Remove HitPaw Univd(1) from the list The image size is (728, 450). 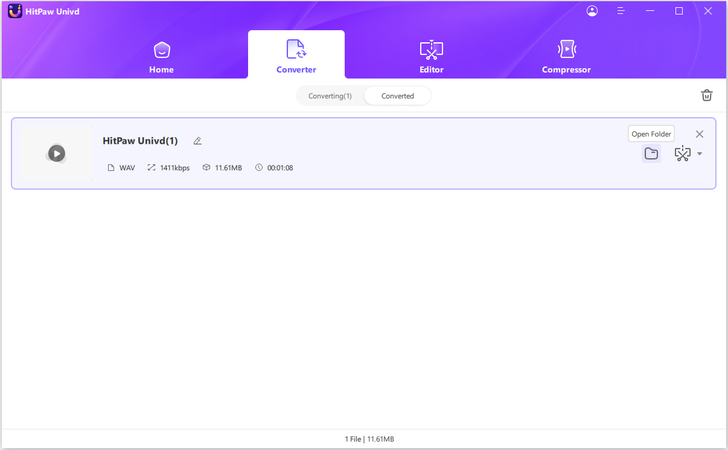click(699, 134)
